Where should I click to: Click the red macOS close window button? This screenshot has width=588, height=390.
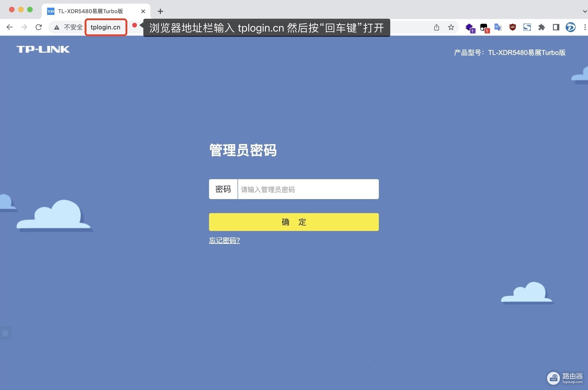point(12,10)
